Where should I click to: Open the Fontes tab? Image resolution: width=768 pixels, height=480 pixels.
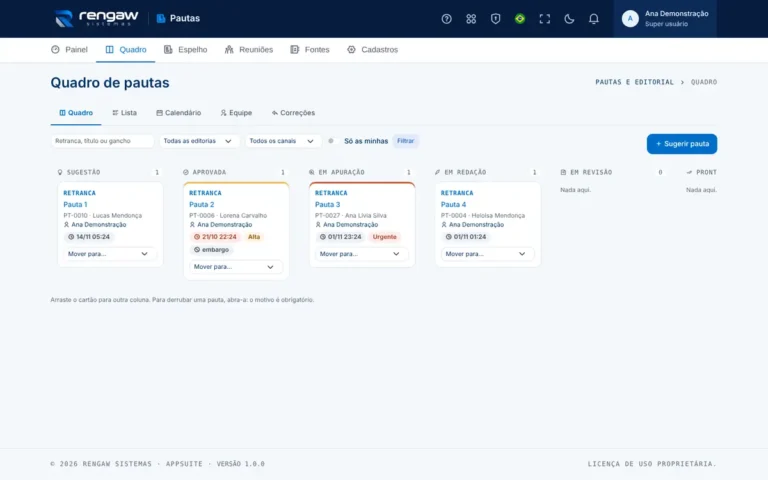click(x=310, y=49)
